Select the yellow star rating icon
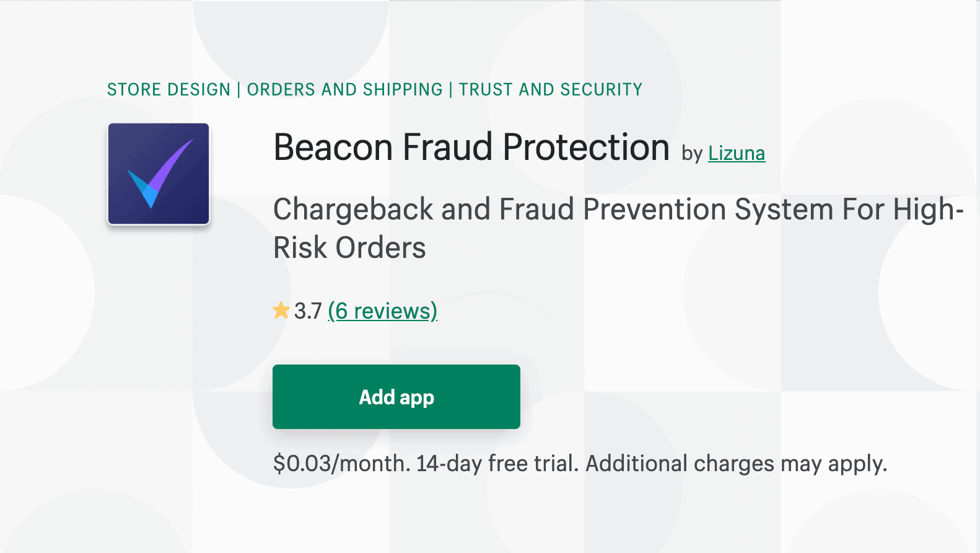The image size is (980, 553). pyautogui.click(x=281, y=310)
